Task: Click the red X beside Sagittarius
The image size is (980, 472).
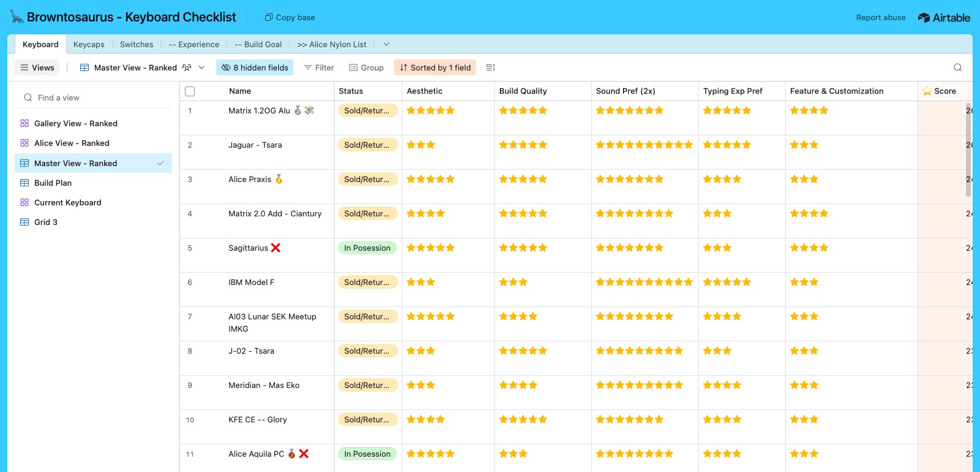Action: click(276, 248)
